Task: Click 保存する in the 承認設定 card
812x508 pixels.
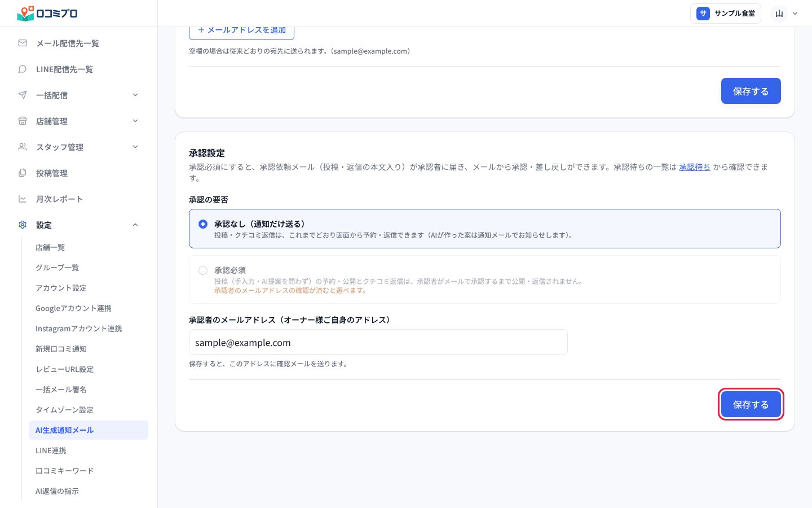Action: tap(751, 404)
